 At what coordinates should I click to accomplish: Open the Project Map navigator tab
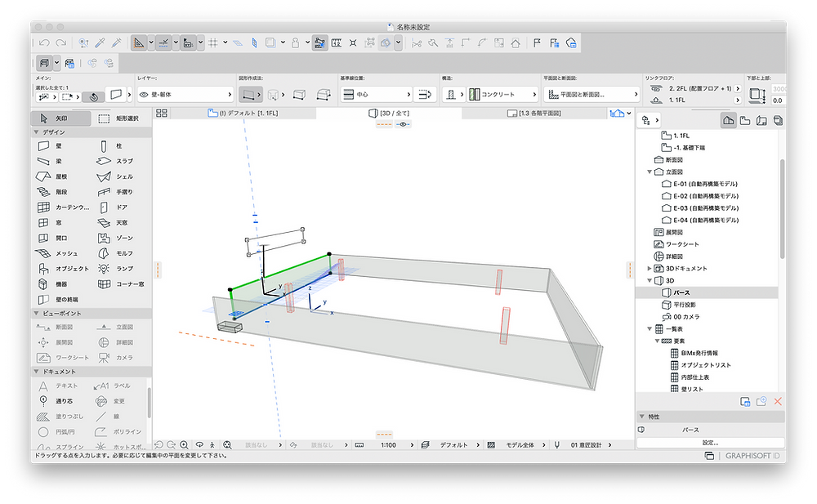click(x=729, y=121)
